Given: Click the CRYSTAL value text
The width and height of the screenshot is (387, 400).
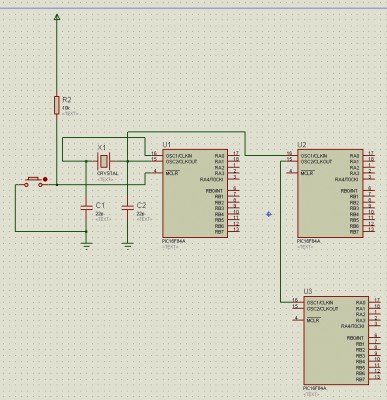Looking at the screenshot, I should [x=107, y=174].
